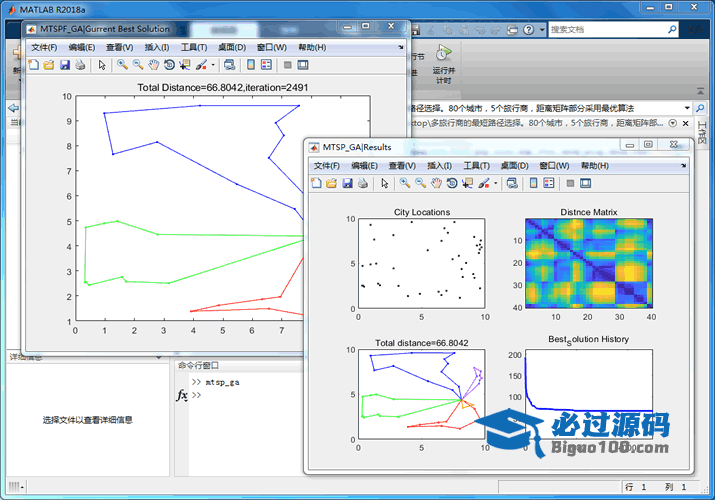Toggle Brush data tool in Current Best Solution figure
Screen dimensions: 715x500
[201, 65]
